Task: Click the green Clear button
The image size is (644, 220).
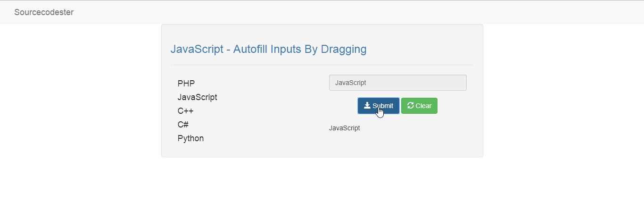Action: pos(419,106)
